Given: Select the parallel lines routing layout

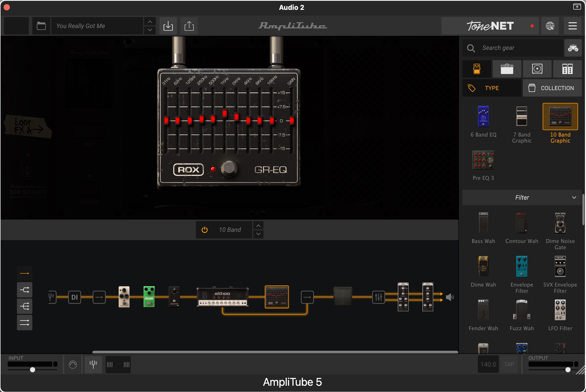Looking at the screenshot, I should 25,323.
